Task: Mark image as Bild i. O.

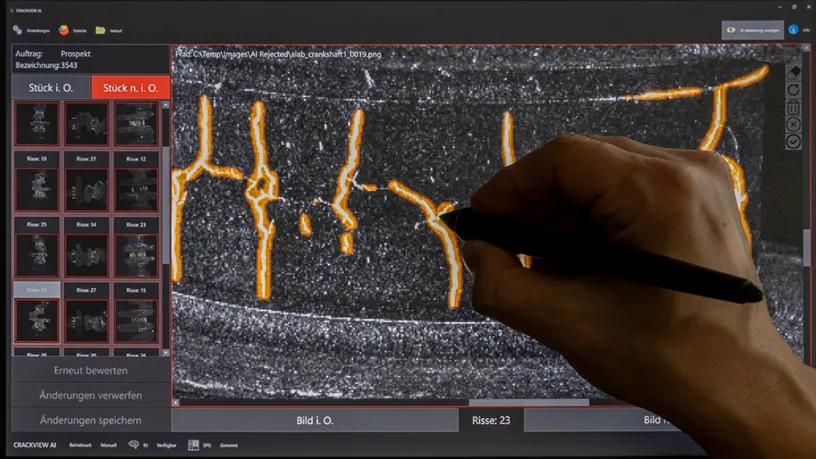Action: [315, 420]
